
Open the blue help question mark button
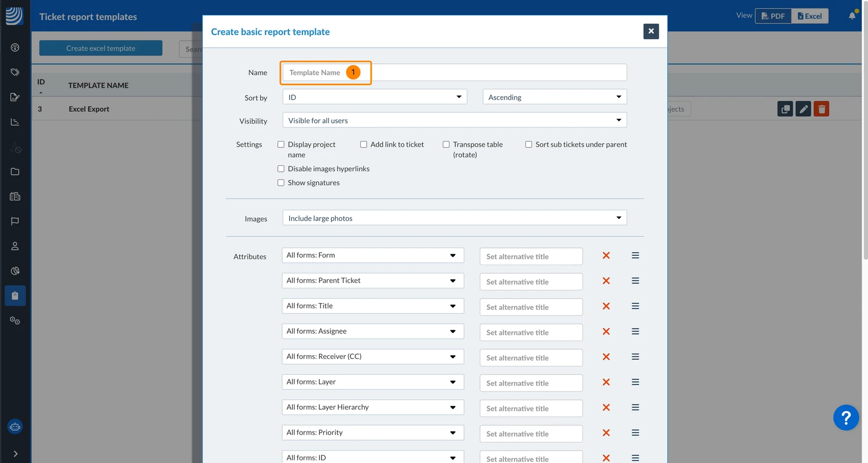846,417
